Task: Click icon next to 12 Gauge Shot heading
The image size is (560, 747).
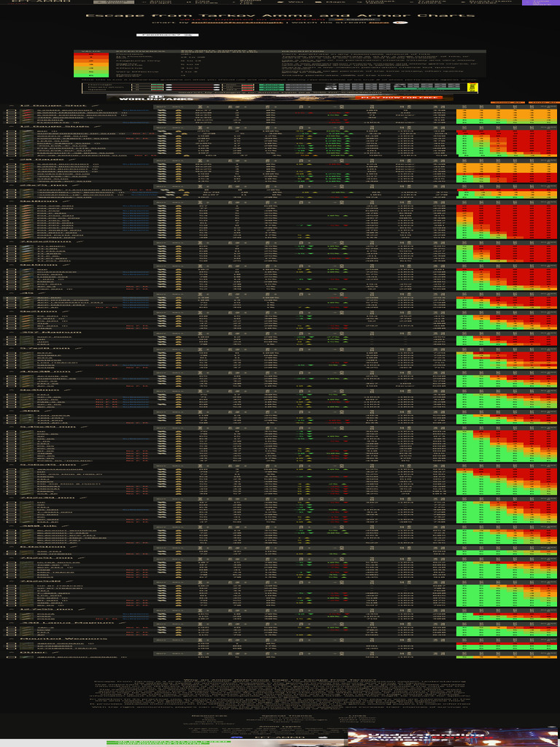Action: 96,106
